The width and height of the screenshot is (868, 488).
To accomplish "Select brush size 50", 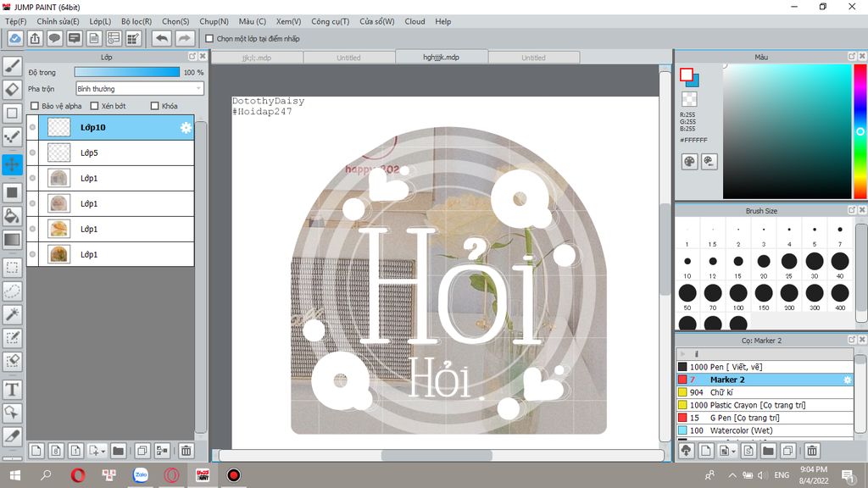I will point(687,297).
